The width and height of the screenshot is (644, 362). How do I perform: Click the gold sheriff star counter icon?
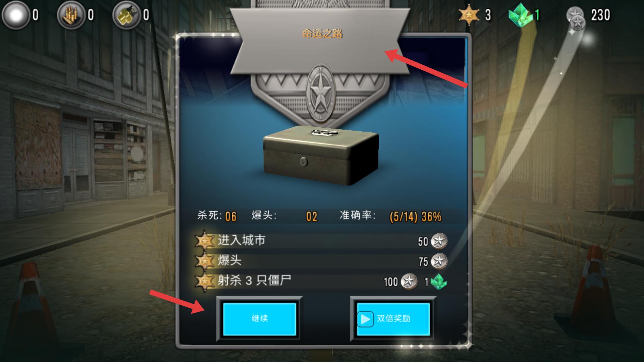pyautogui.click(x=469, y=15)
